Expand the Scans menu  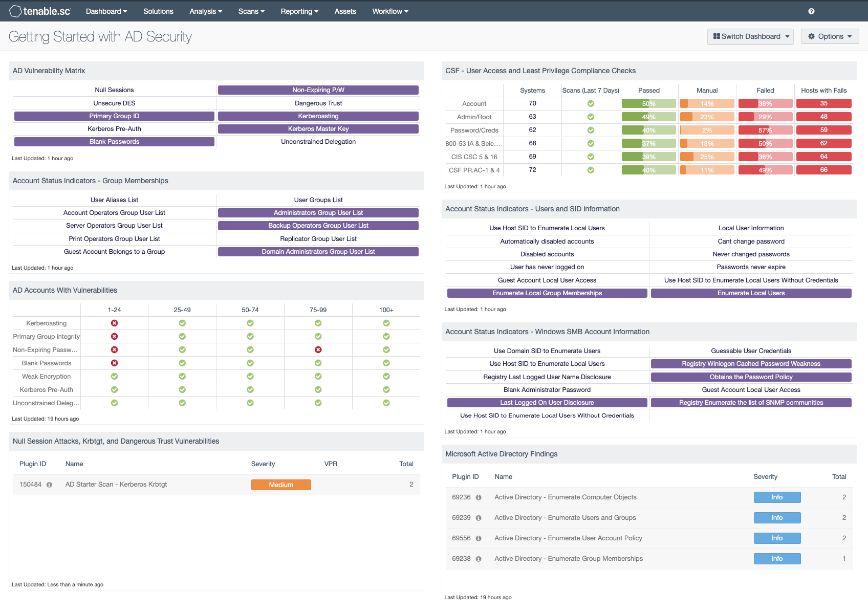(251, 11)
